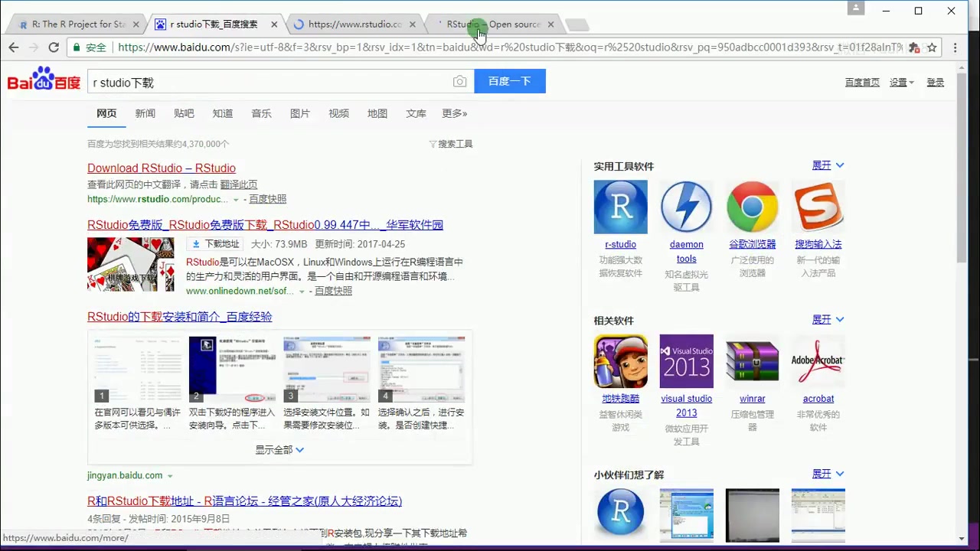Image resolution: width=980 pixels, height=551 pixels.
Task: Click camera image-search icon in search box
Action: point(459,82)
